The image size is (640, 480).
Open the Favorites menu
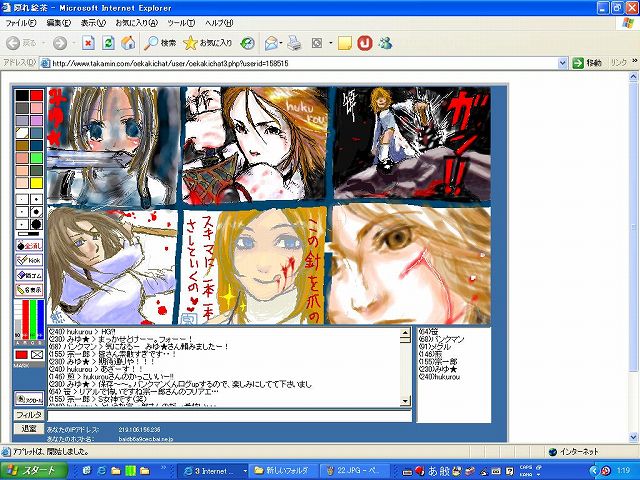(x=137, y=23)
